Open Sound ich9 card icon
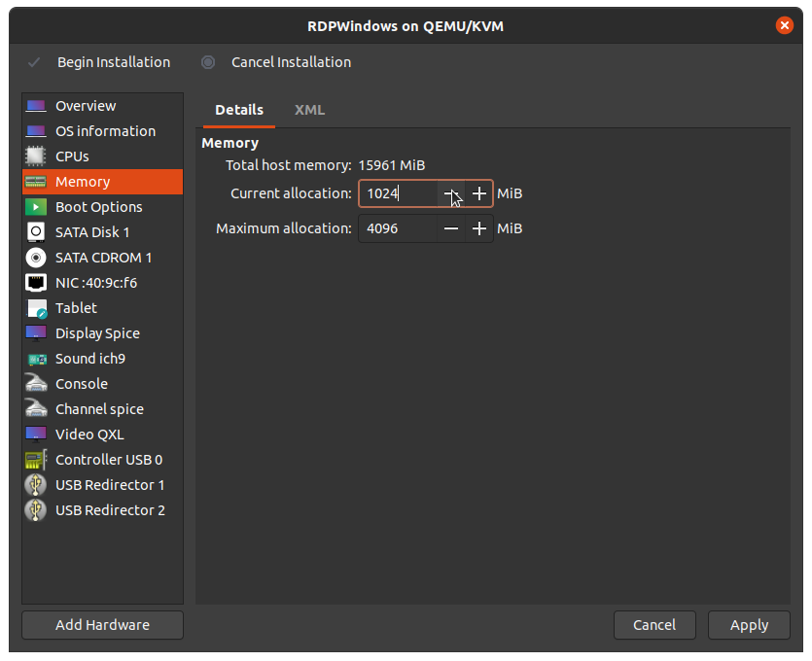This screenshot has height=661, width=812. pyautogui.click(x=36, y=359)
